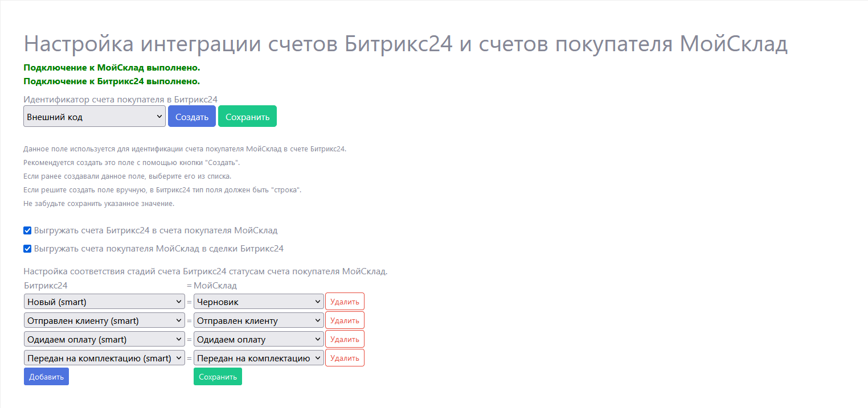Click 'Удалить' in the 'Новый (smart)' row
Image resolution: width=868 pixels, height=408 pixels.
(345, 302)
